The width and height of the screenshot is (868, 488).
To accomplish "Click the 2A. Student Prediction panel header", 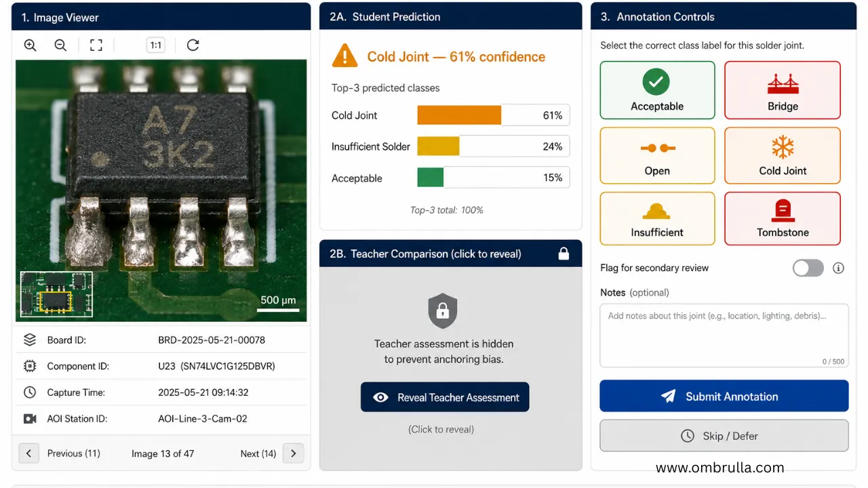I will tap(450, 17).
